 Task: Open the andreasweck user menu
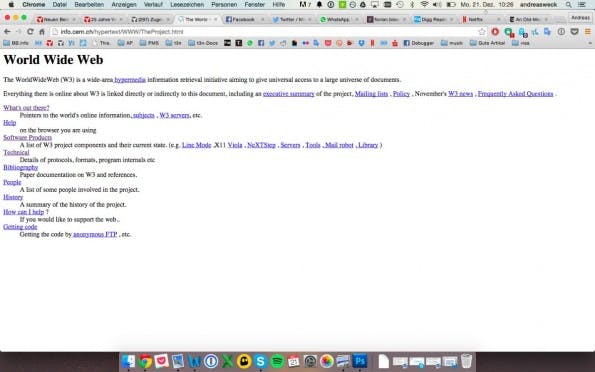[x=538, y=5]
